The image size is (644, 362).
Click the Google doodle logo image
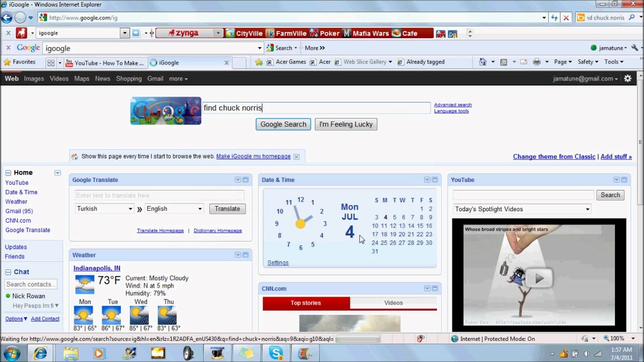point(166,111)
